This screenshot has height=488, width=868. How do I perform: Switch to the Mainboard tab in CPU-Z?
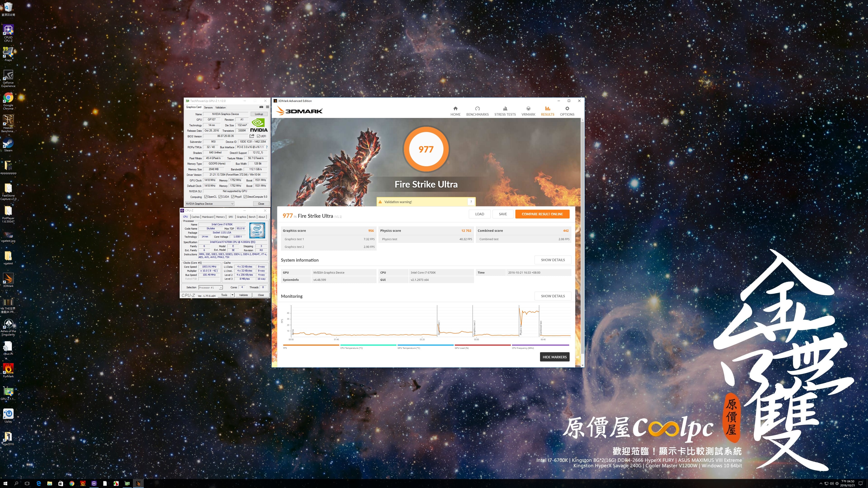tap(208, 217)
